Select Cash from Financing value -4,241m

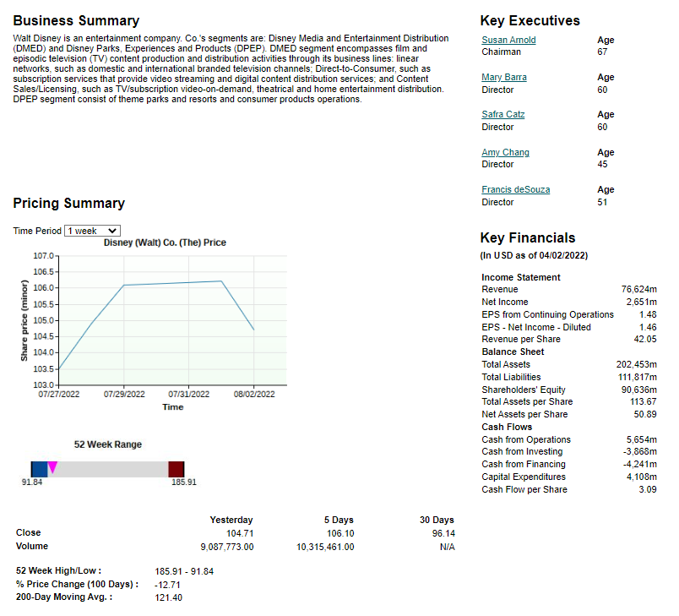pyautogui.click(x=639, y=464)
